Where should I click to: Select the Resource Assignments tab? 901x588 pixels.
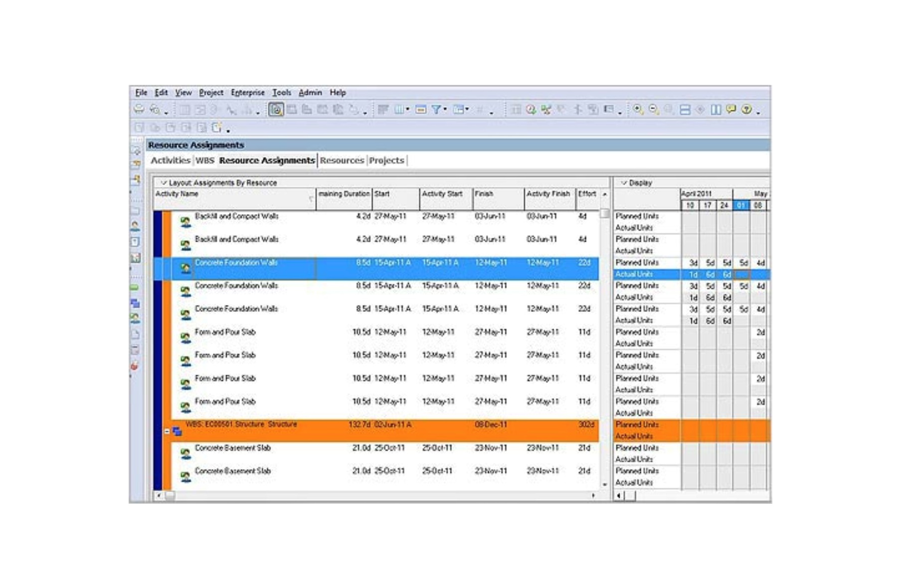(267, 160)
